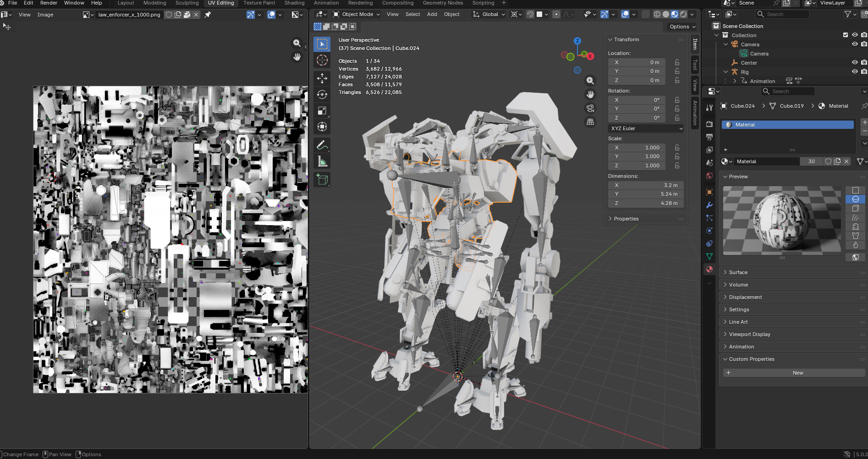Select the Rotate tool
The image size is (868, 459).
[322, 94]
